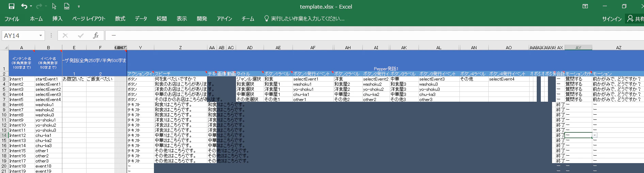Click the mouse pointer mode icon

[54, 6]
